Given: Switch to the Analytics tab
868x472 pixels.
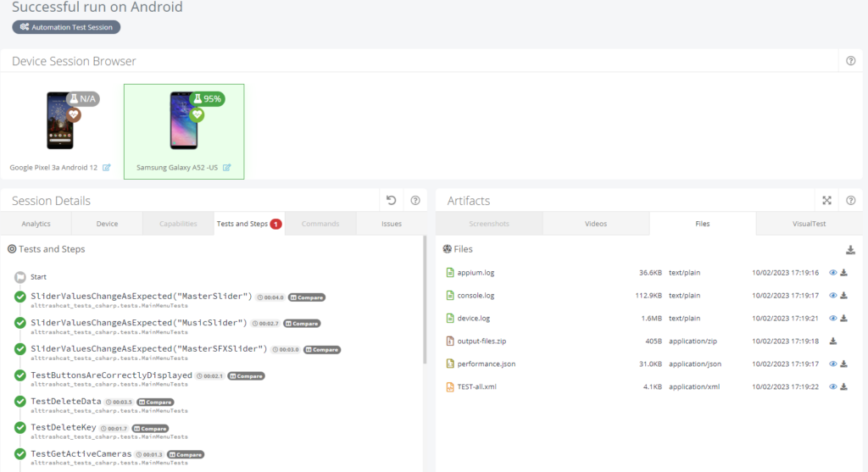Looking at the screenshot, I should pyautogui.click(x=36, y=224).
